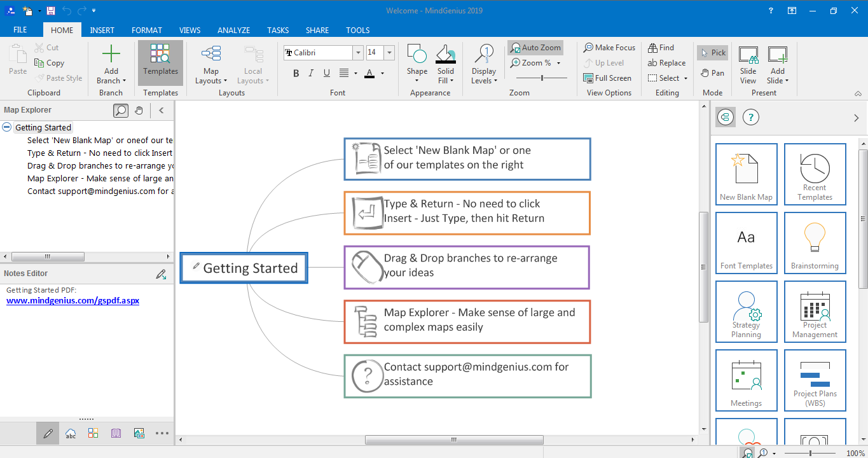
Task: Click the templates pane map icon
Action: (x=726, y=117)
